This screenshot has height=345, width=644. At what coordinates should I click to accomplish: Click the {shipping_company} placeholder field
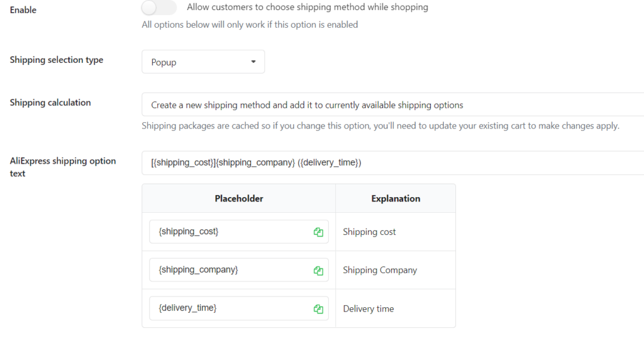pyautogui.click(x=238, y=269)
